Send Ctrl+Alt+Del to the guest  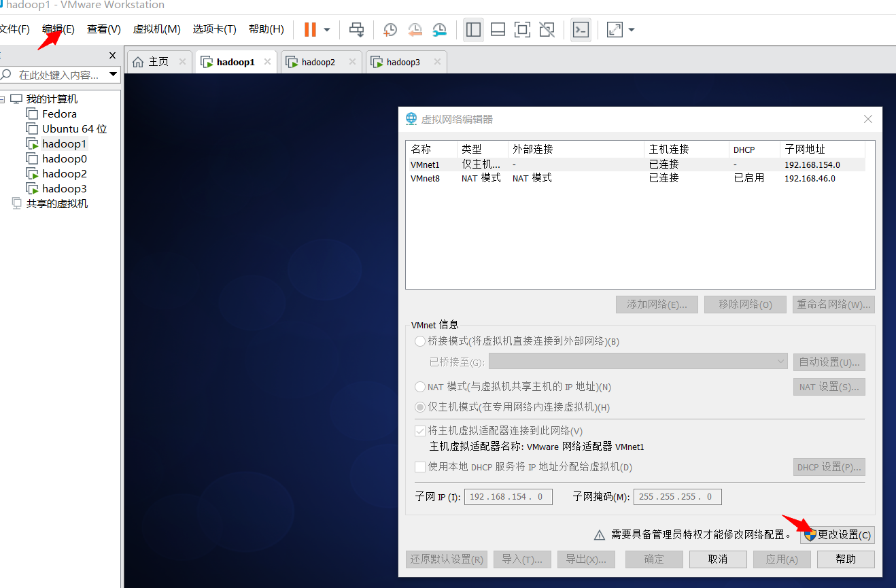356,29
